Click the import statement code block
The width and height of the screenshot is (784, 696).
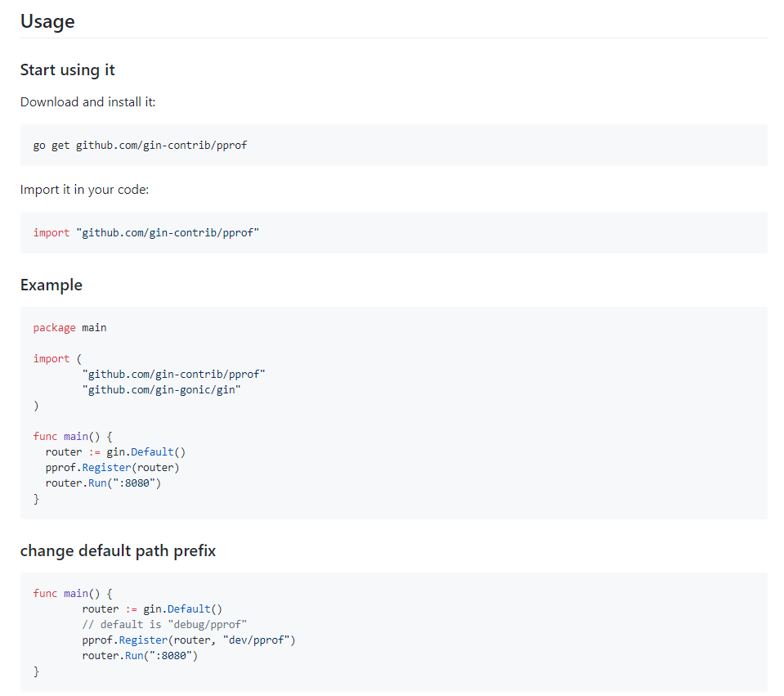point(147,232)
